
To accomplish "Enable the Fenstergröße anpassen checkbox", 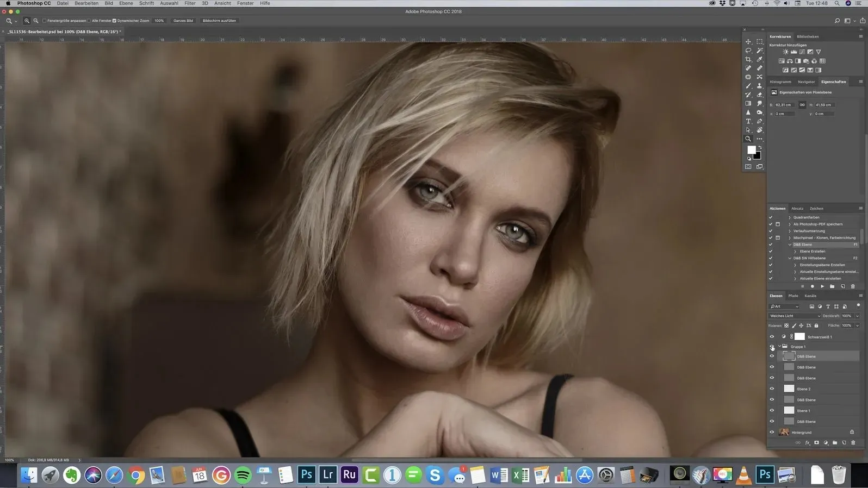I will click(x=45, y=21).
